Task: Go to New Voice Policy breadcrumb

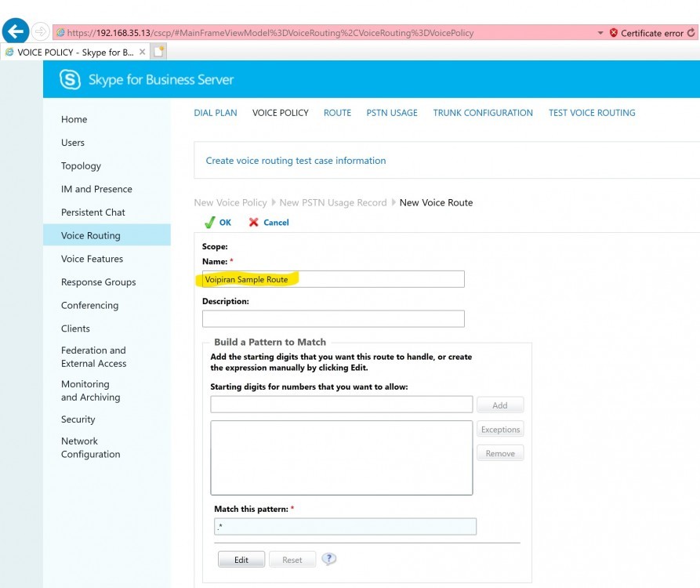Action: coord(230,203)
